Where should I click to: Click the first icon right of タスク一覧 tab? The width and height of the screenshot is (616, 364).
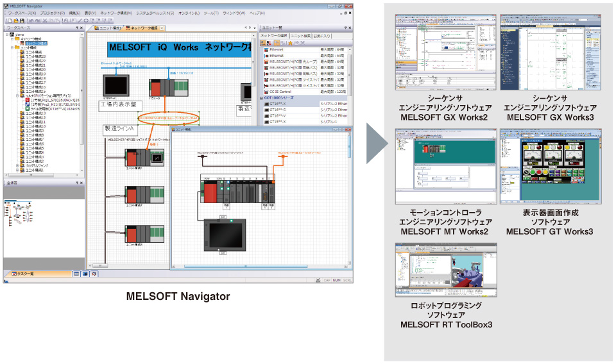click(x=76, y=274)
